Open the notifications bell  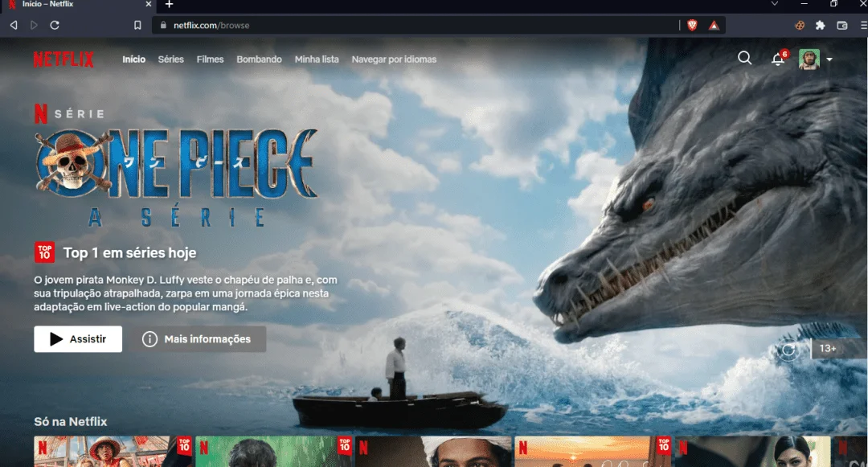click(778, 59)
